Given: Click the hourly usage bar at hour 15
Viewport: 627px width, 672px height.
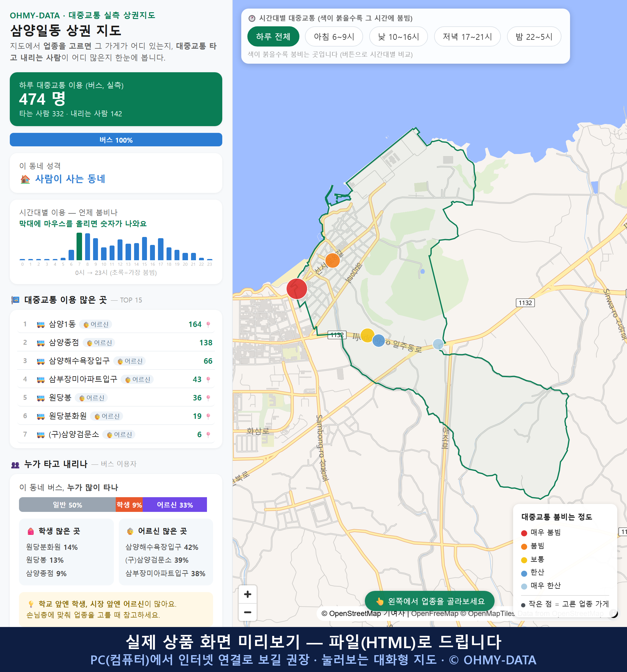Looking at the screenshot, I should [144, 249].
